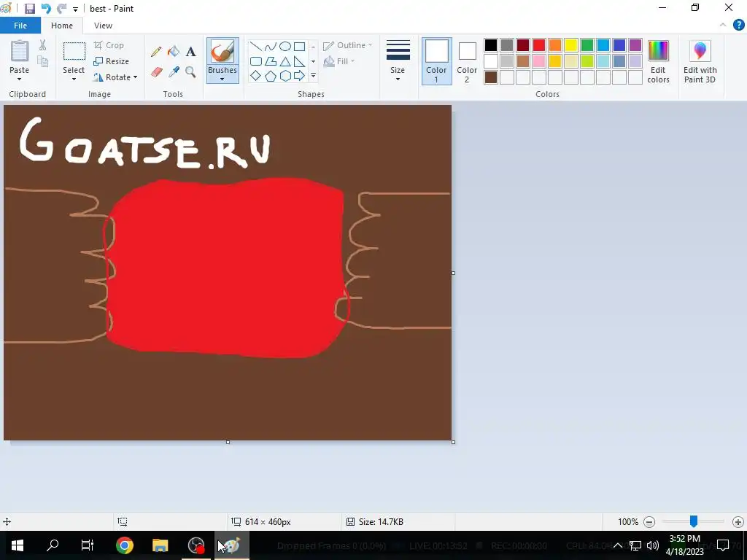The width and height of the screenshot is (747, 560).
Task: Customize Quick Access Toolbar dropdown arrow
Action: pos(75,9)
